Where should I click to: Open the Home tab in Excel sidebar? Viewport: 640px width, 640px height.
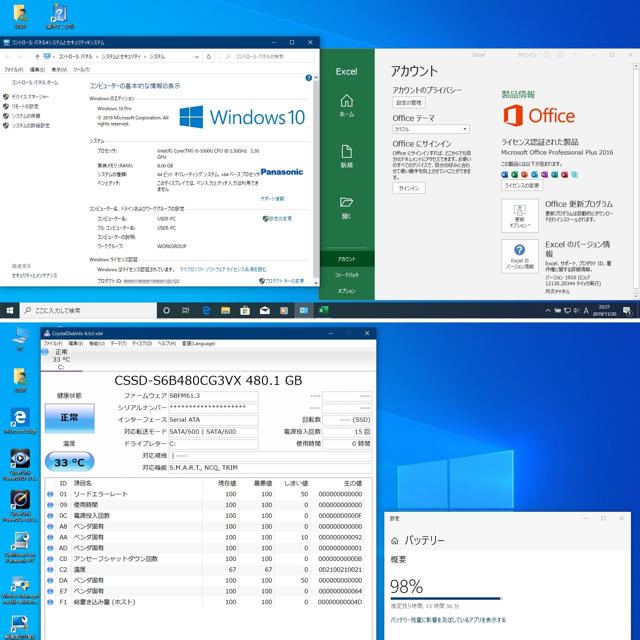click(x=347, y=105)
